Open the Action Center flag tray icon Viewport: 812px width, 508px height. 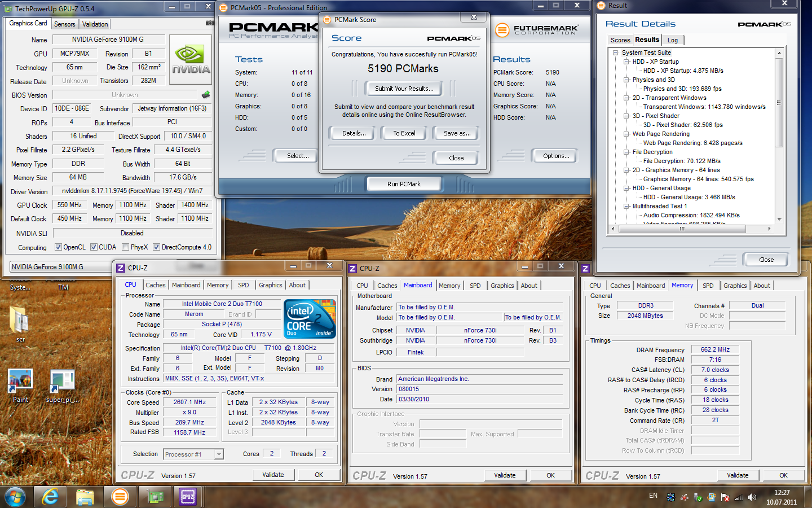(x=725, y=497)
